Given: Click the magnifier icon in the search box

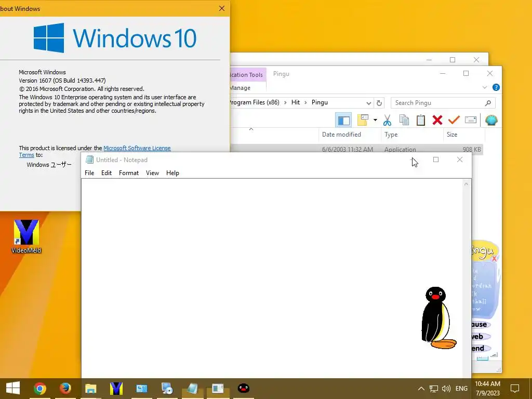Looking at the screenshot, I should pos(488,103).
